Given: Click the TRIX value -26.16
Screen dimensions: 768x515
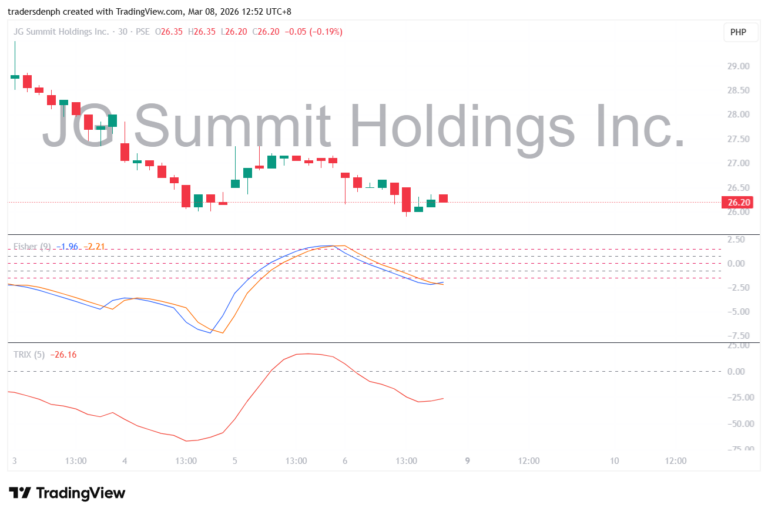Looking at the screenshot, I should pyautogui.click(x=66, y=354).
